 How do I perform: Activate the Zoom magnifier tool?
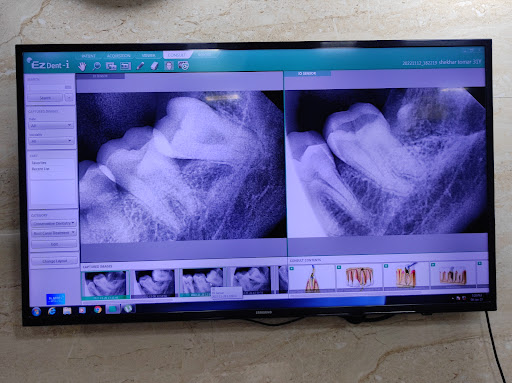click(96, 66)
